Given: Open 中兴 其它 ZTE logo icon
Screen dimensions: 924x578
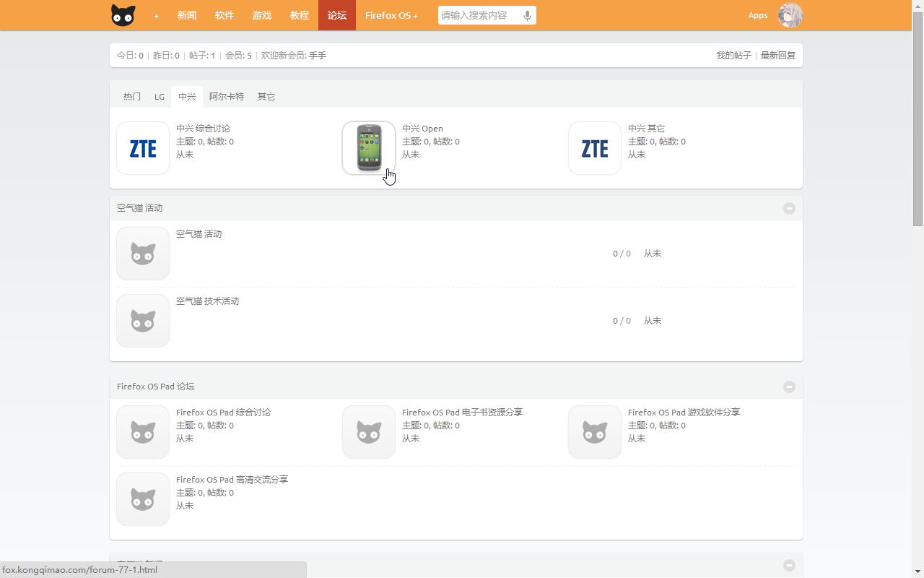Looking at the screenshot, I should click(595, 148).
